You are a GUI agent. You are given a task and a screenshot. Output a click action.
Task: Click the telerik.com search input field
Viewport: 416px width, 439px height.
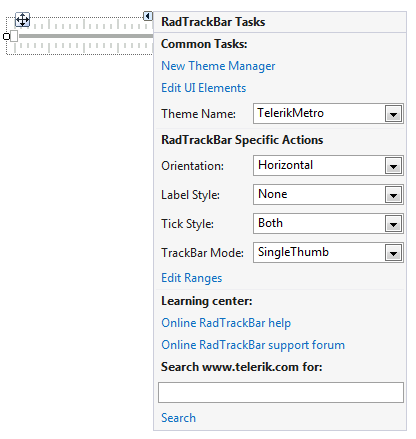click(x=281, y=392)
